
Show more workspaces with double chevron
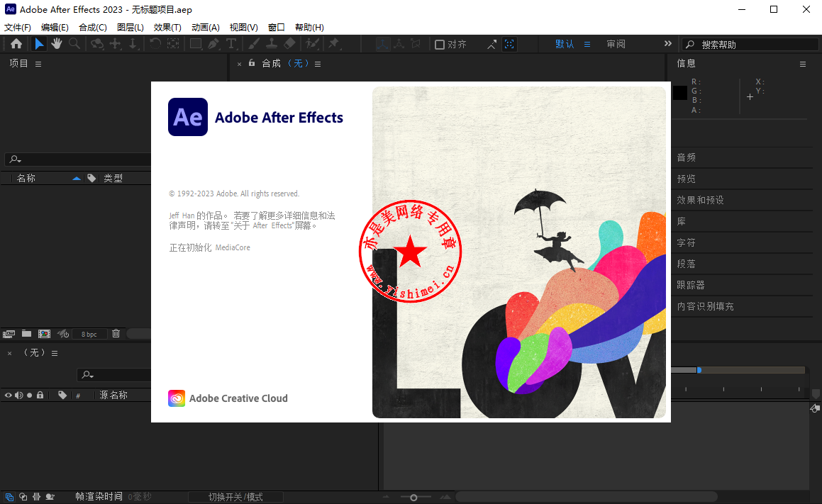(668, 43)
